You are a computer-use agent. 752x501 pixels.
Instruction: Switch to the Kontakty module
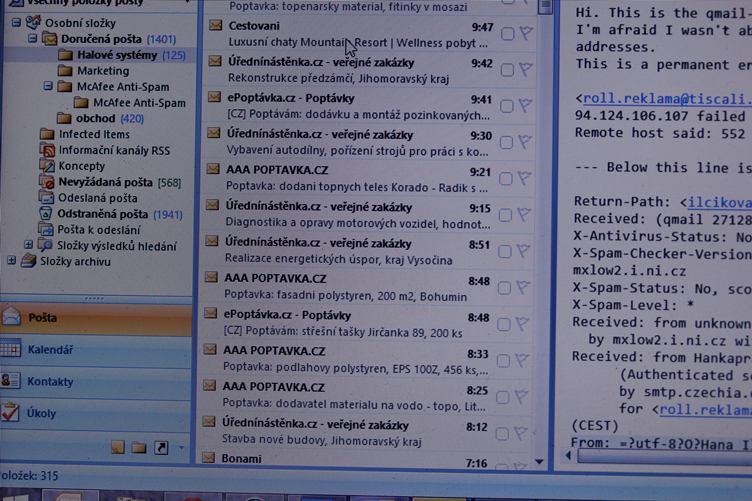point(96,381)
